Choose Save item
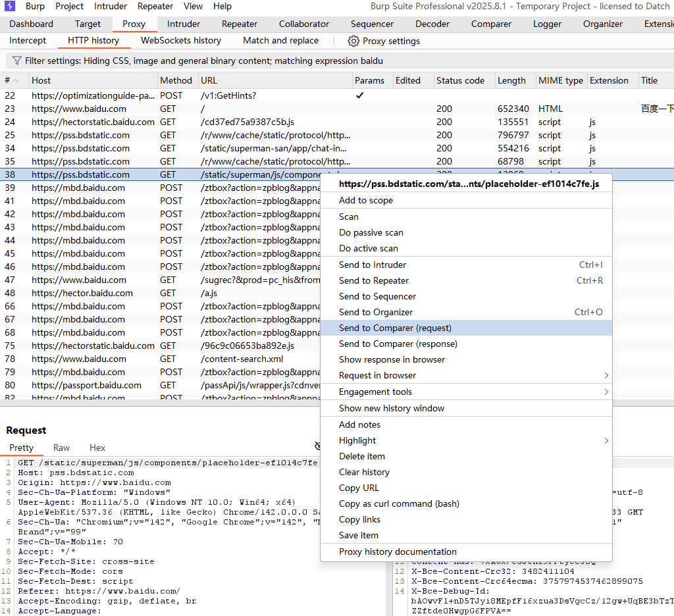The image size is (674, 616). 467,536
